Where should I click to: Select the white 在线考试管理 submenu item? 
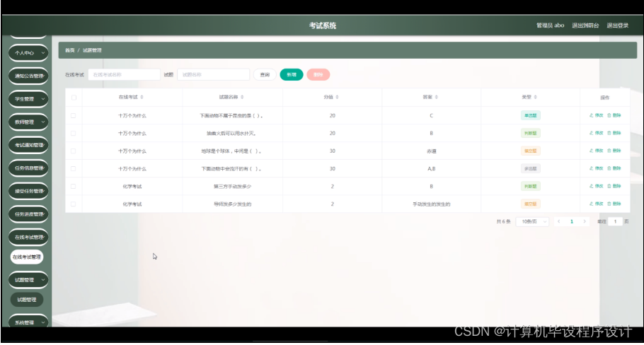tap(27, 257)
